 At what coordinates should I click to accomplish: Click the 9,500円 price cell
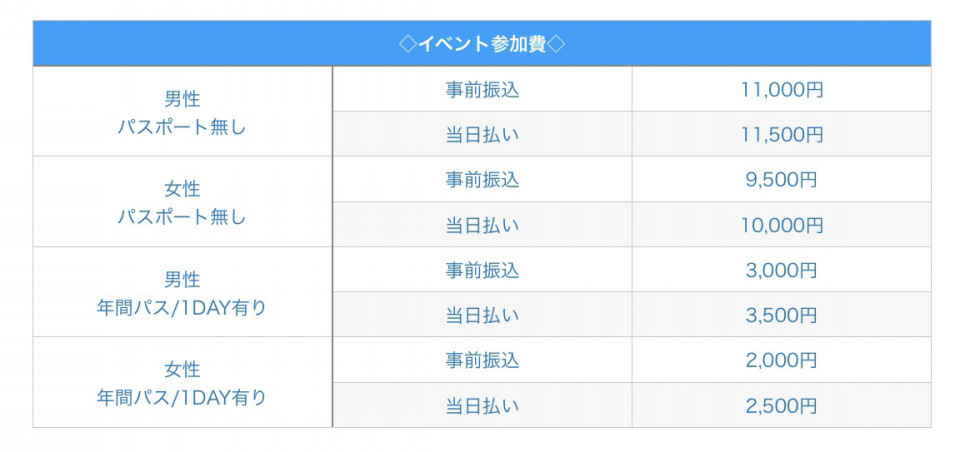(x=782, y=179)
